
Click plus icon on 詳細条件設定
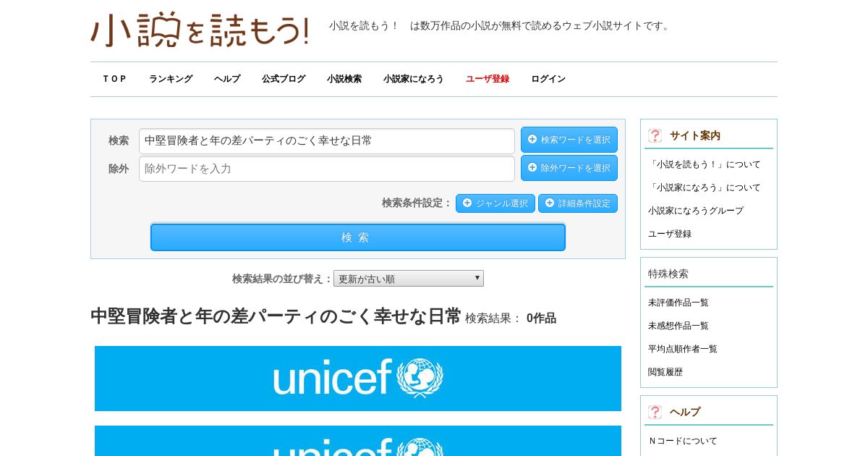pyautogui.click(x=550, y=203)
